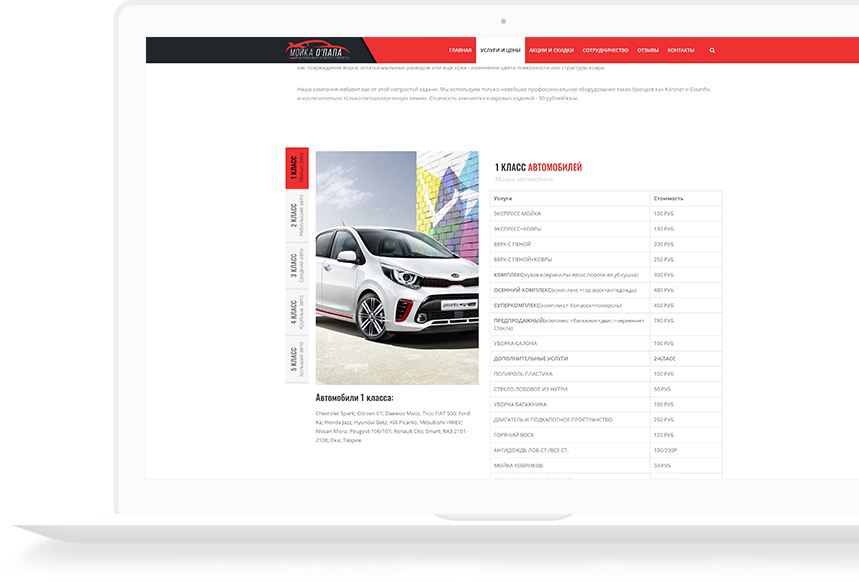Open the 4 КЛАСС vertical tab
Viewport: 859px width, 582px height.
click(297, 313)
